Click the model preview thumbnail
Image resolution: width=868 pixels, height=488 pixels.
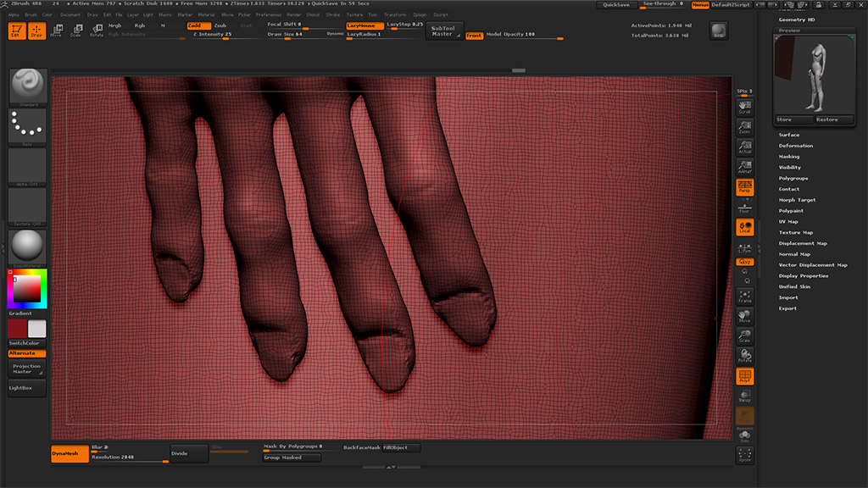coord(815,75)
